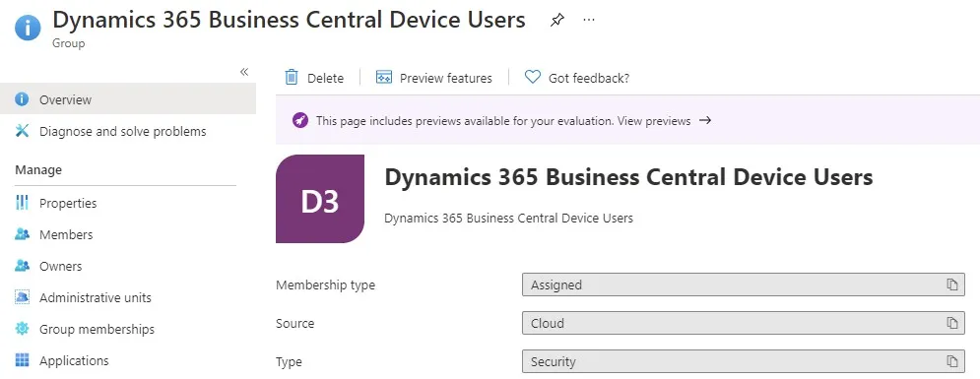Image resolution: width=980 pixels, height=379 pixels.
Task: Click the group description under the heading
Action: click(x=509, y=218)
